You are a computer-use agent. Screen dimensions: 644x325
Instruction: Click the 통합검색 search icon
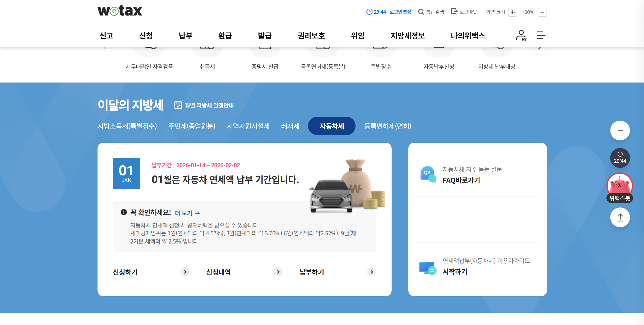click(421, 12)
